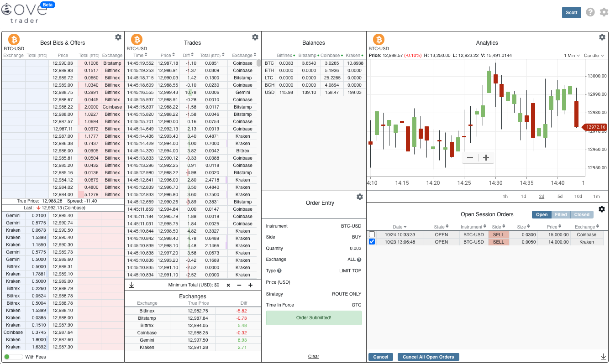
Task: Increase minimum total with the plus icon
Action: pyautogui.click(x=250, y=285)
